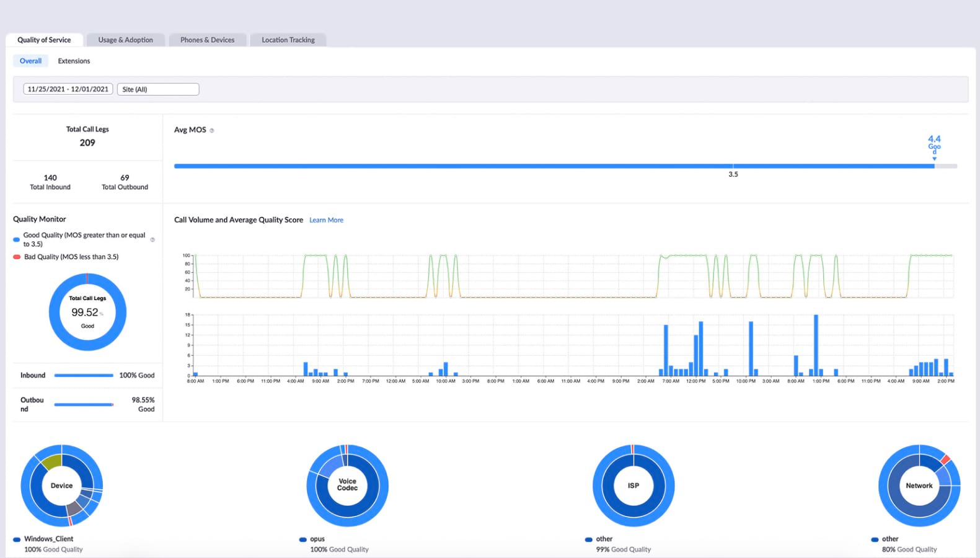Image resolution: width=980 pixels, height=558 pixels.
Task: Click the Total Call Legs 99.52 donut
Action: 87,312
